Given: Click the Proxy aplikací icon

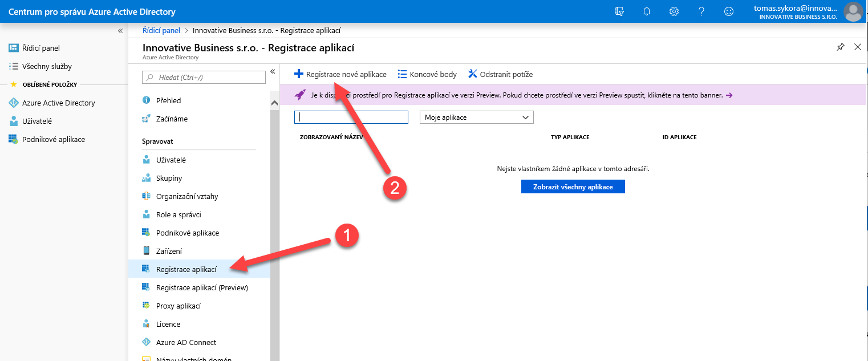Looking at the screenshot, I should click(x=146, y=306).
